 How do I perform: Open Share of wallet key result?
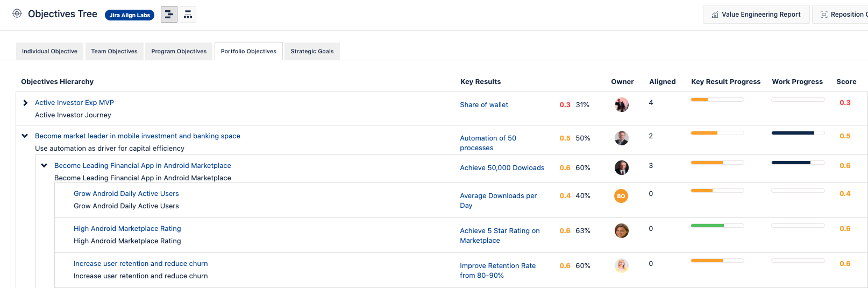[484, 104]
